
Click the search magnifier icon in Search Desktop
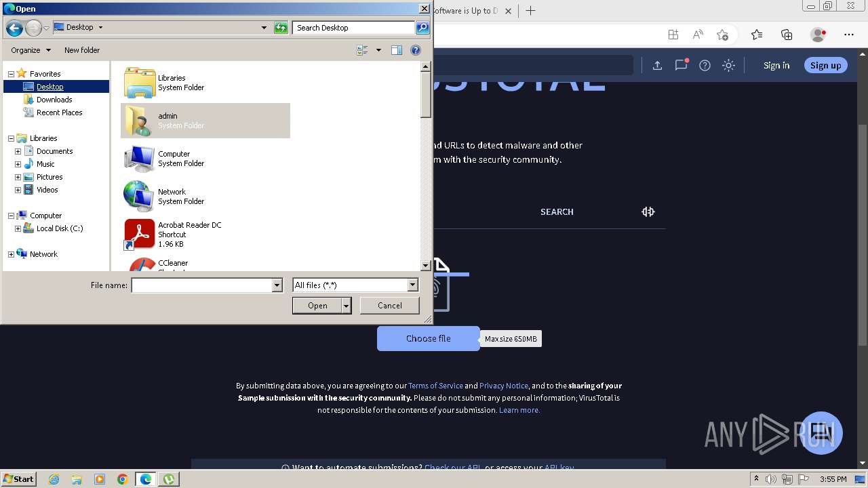pos(422,28)
